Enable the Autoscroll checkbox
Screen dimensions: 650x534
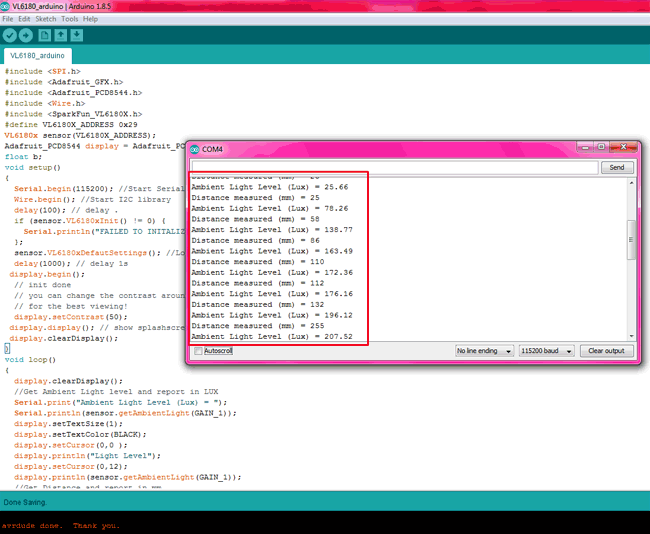(x=198, y=352)
